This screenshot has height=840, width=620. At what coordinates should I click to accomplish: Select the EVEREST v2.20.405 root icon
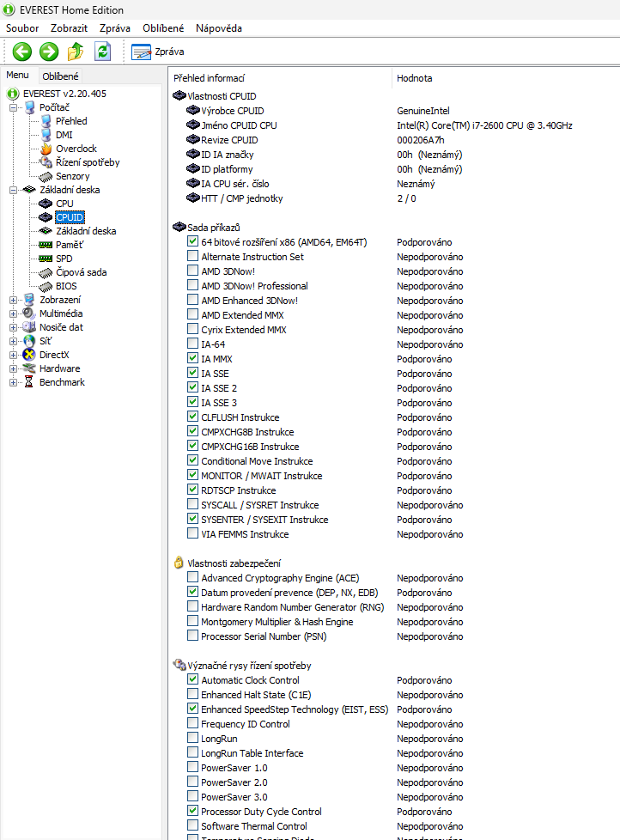13,94
